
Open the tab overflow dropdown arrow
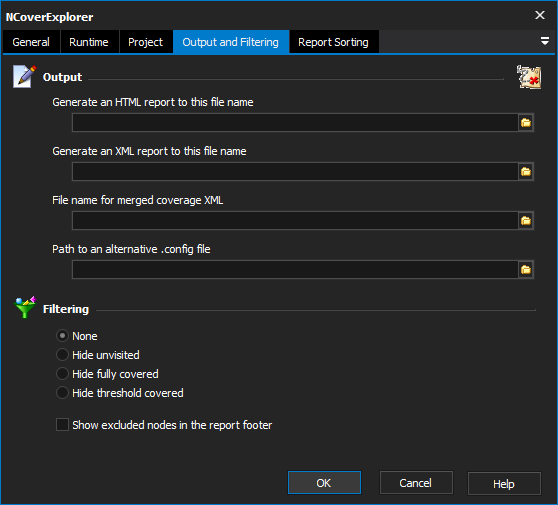(544, 41)
